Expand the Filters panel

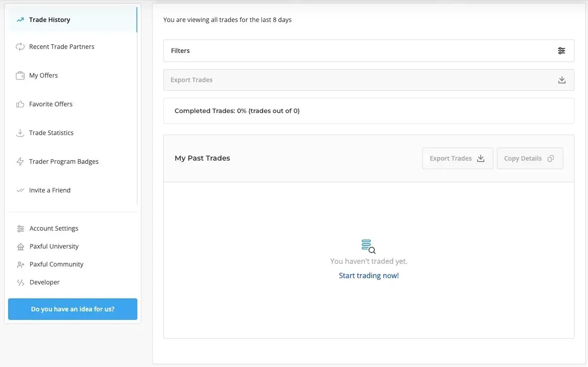pos(369,51)
